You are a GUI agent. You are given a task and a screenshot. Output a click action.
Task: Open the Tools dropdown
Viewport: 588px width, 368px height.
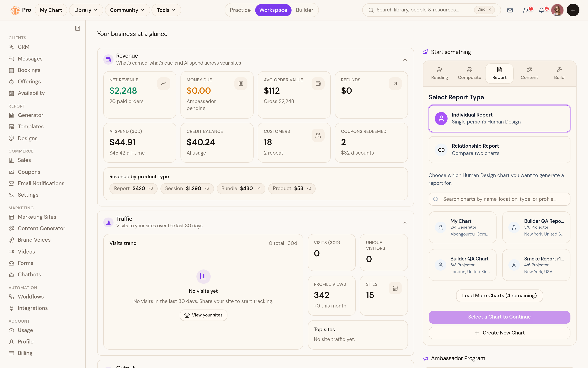coord(166,10)
